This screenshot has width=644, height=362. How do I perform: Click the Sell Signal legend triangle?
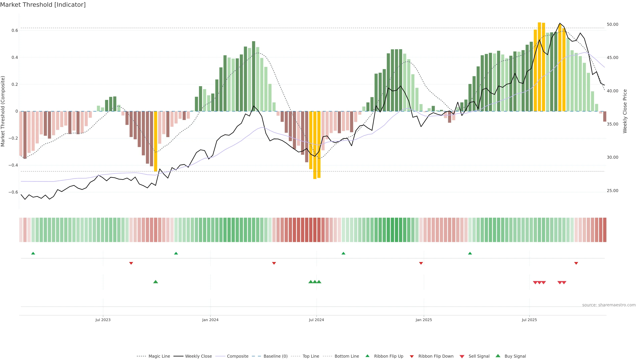coord(462,356)
